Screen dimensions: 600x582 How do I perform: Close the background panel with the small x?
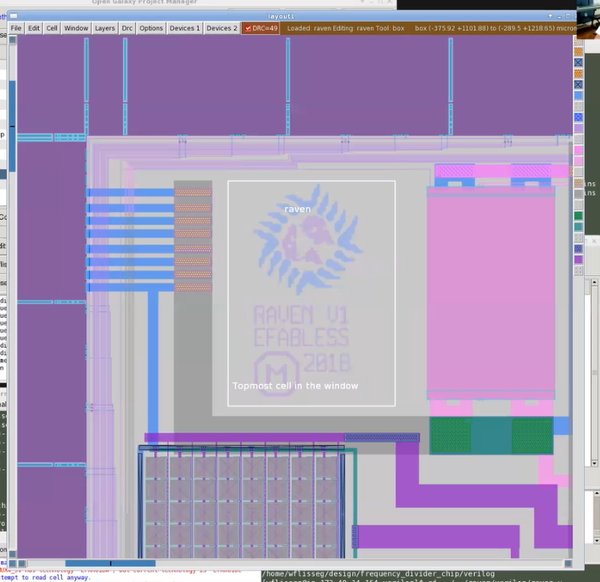594,241
